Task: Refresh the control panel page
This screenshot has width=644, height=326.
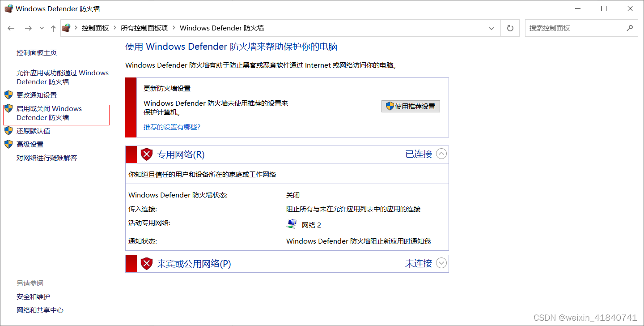Action: pyautogui.click(x=510, y=28)
